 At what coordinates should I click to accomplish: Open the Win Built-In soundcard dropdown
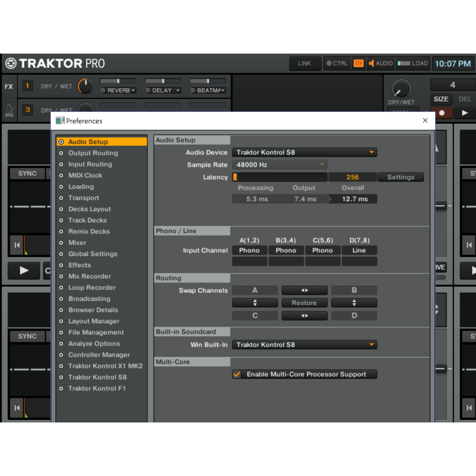tap(305, 345)
